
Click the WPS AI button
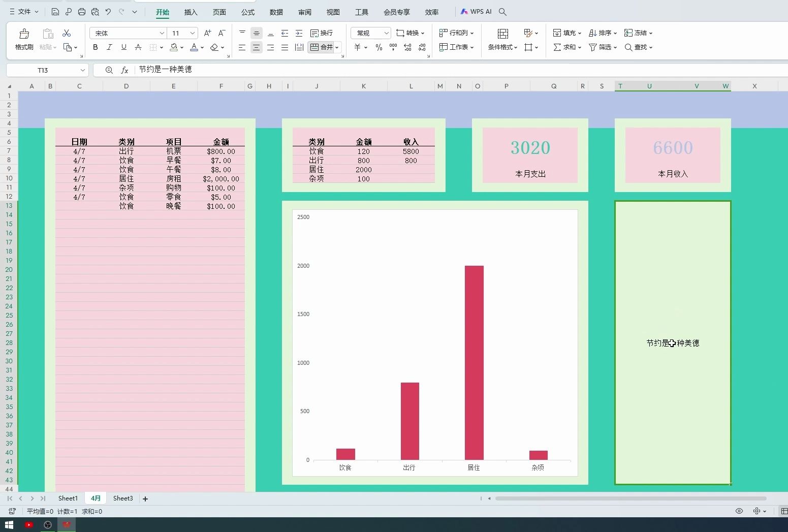476,12
